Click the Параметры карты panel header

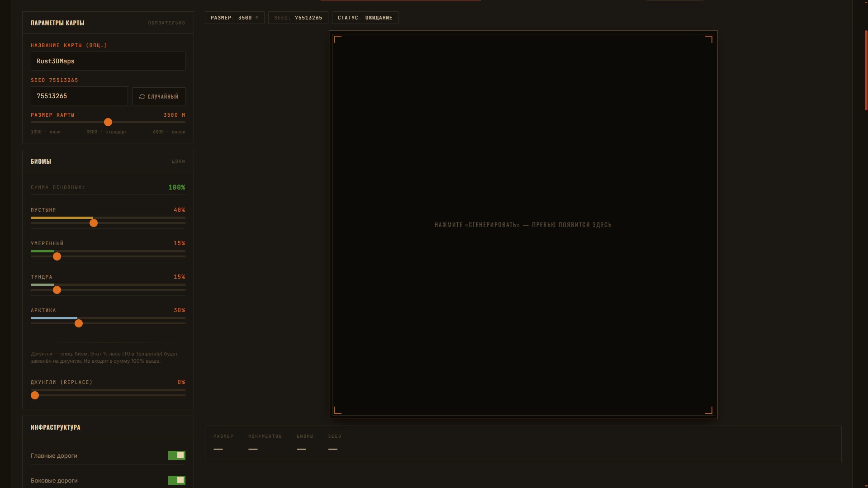coord(108,23)
